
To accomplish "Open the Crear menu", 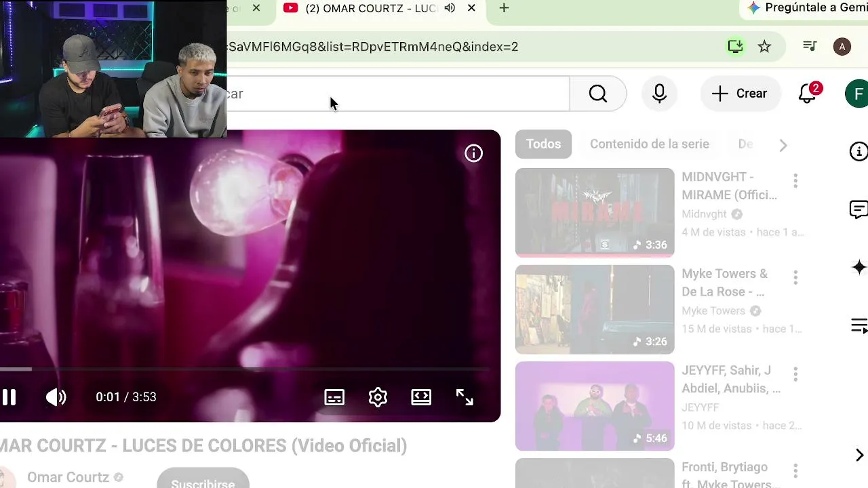I will [x=740, y=94].
